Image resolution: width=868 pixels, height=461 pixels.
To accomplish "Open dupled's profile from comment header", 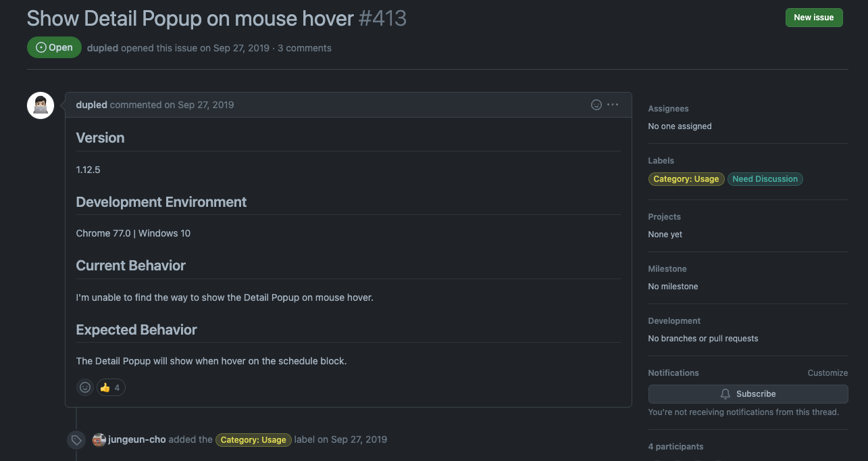I will (x=92, y=105).
